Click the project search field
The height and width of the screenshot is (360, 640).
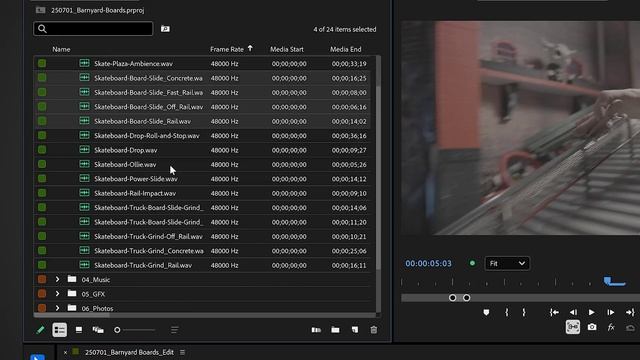93,29
